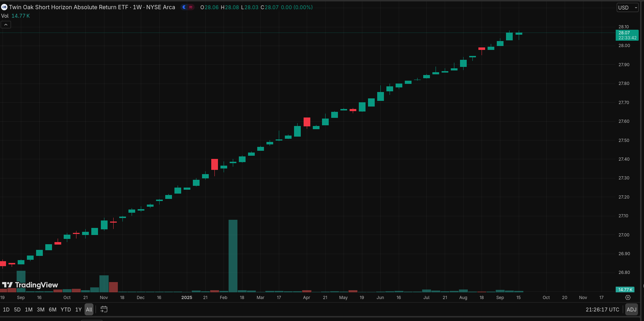Click the Vol value 14.77 K in the legend
The height and width of the screenshot is (321, 644).
(x=21, y=16)
